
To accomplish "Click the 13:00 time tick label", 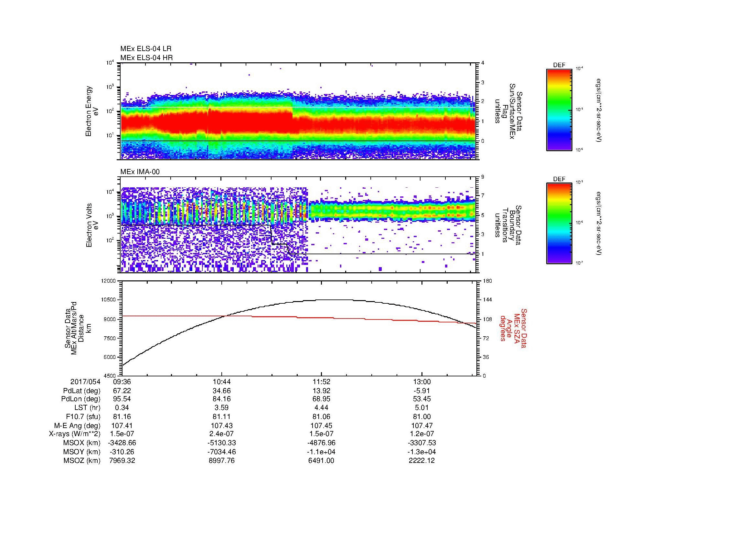I will [422, 382].
